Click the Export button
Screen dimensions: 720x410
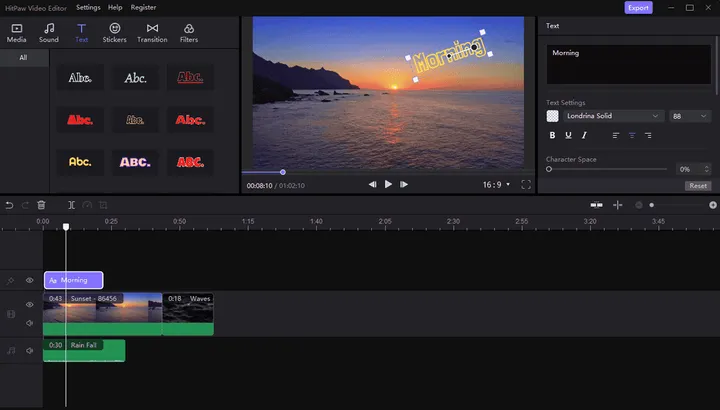[x=638, y=7]
